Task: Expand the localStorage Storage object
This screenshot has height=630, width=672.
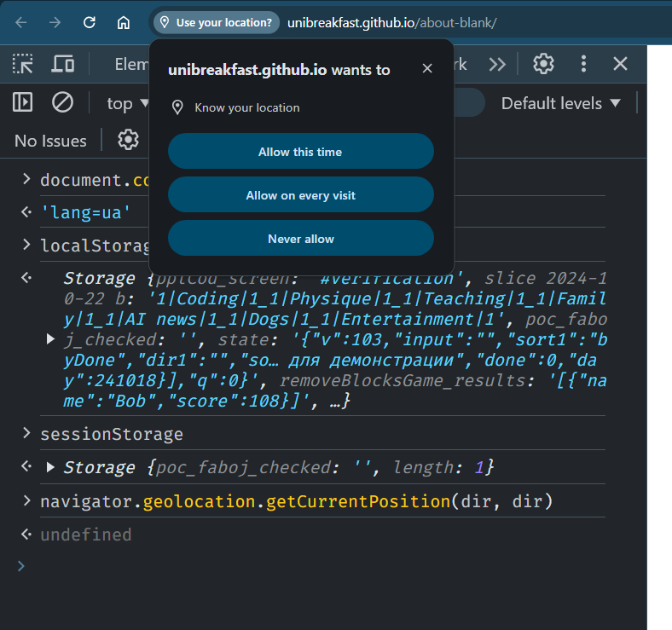Action: tap(50, 339)
